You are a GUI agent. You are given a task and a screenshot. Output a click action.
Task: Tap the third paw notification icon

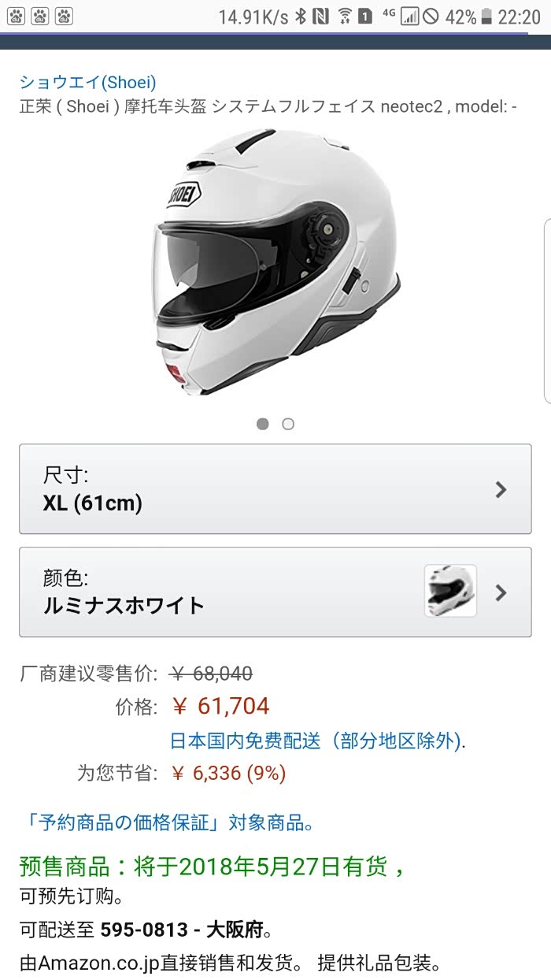click(x=65, y=15)
